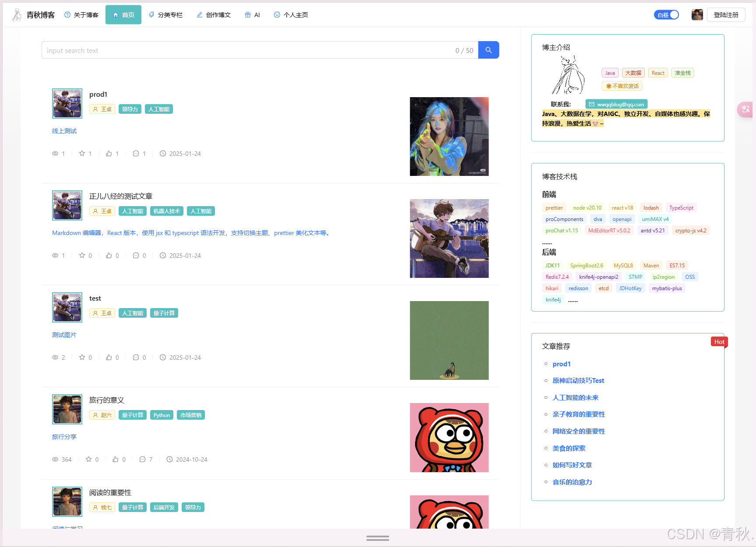Click the wwqqblog@qq.com email tag

tap(616, 104)
